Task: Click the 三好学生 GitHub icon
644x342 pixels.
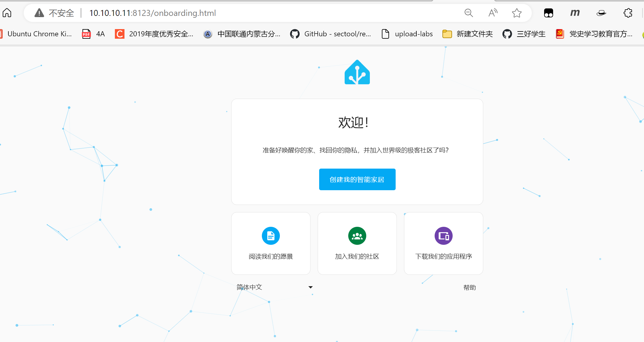Action: 507,34
